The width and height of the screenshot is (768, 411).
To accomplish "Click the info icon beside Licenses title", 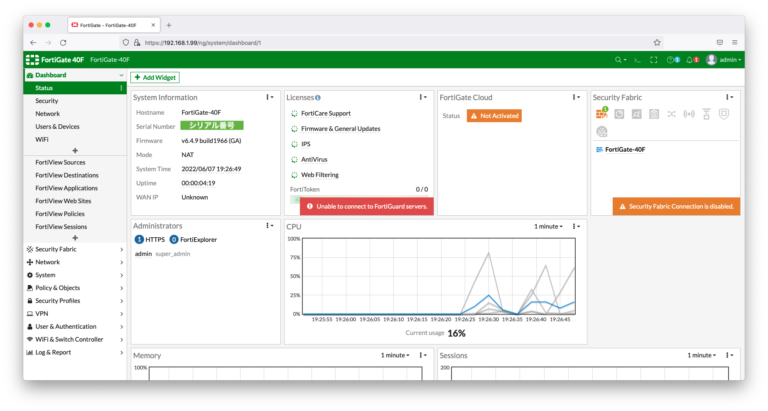I will click(318, 98).
